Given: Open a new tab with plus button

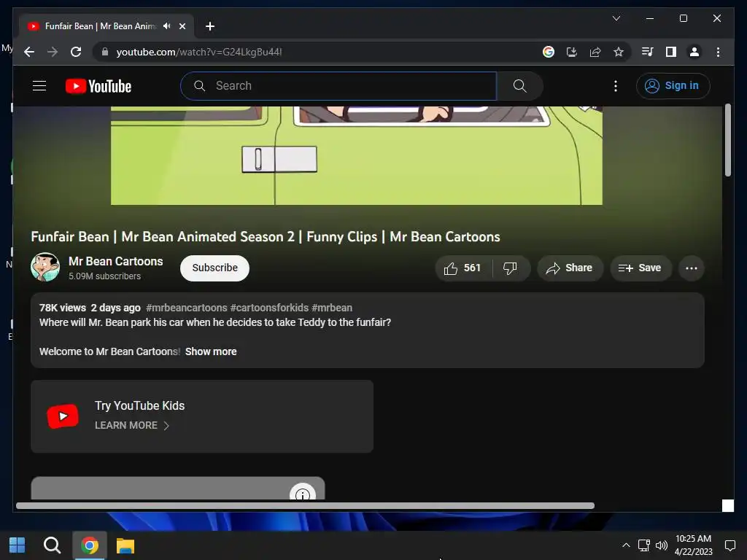Looking at the screenshot, I should pyautogui.click(x=209, y=26).
